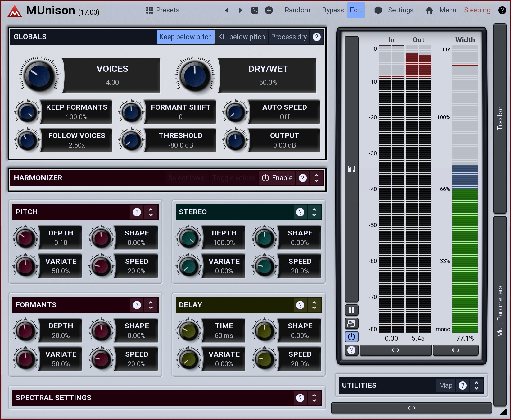Open the Presets grid browser
This screenshot has height=420, width=511.
(163, 10)
